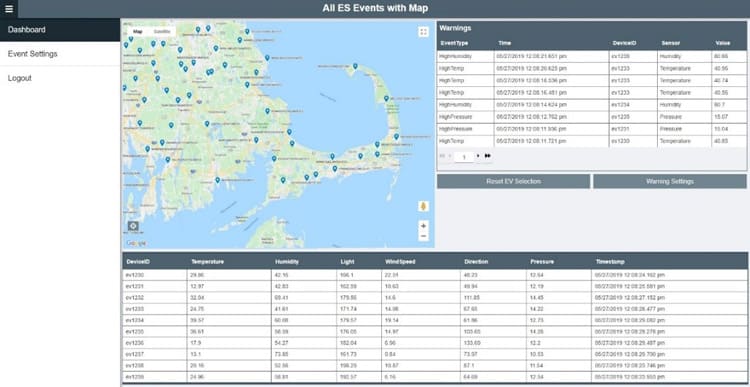Toggle the map to fullscreen view
The height and width of the screenshot is (387, 750).
click(423, 32)
